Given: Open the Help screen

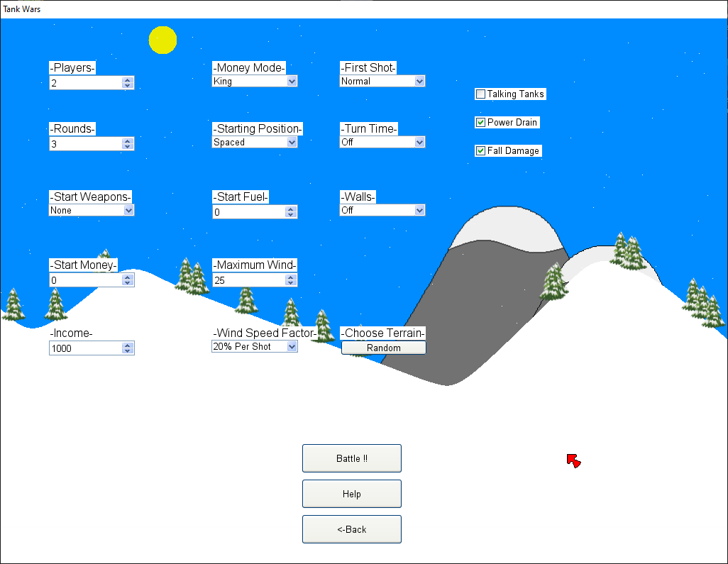Looking at the screenshot, I should [x=351, y=494].
